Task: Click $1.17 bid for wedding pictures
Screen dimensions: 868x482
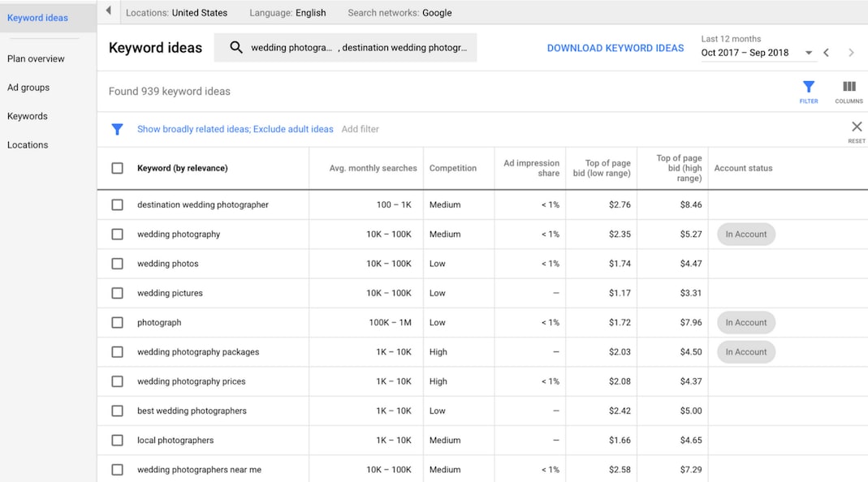Action: tap(620, 293)
